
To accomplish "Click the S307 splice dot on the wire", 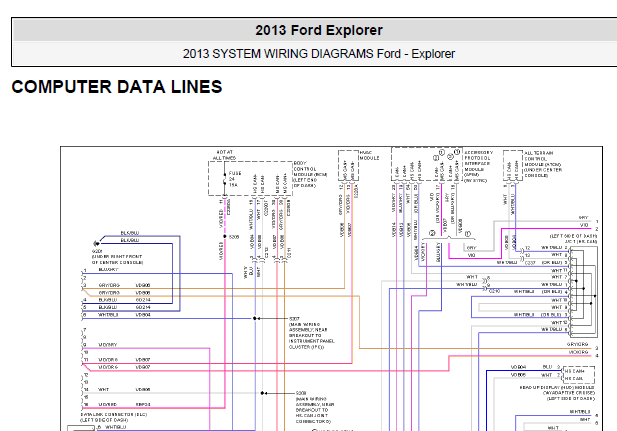I will click(x=255, y=318).
